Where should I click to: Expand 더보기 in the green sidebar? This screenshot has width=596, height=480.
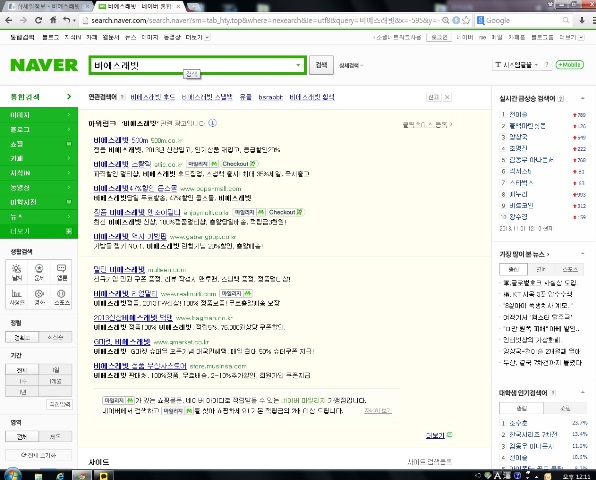(39, 231)
